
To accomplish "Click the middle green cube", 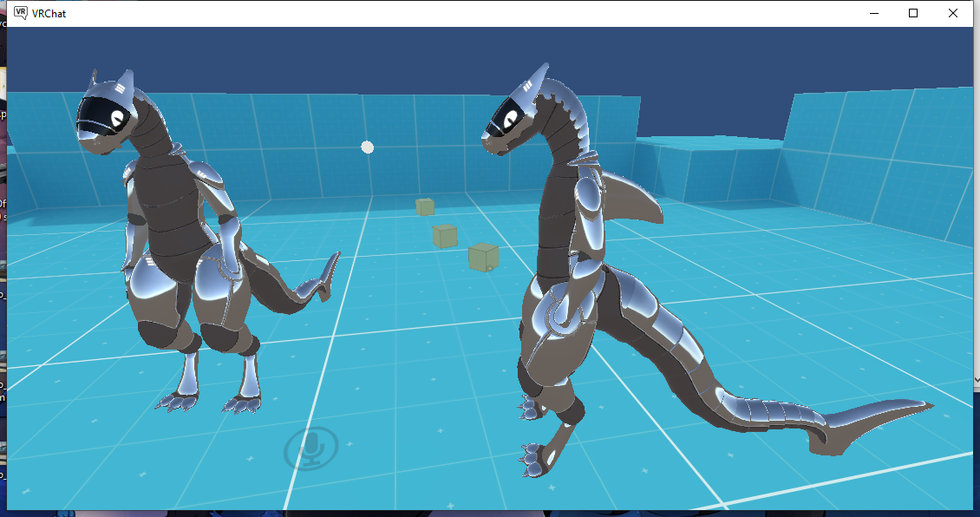I will tap(445, 236).
